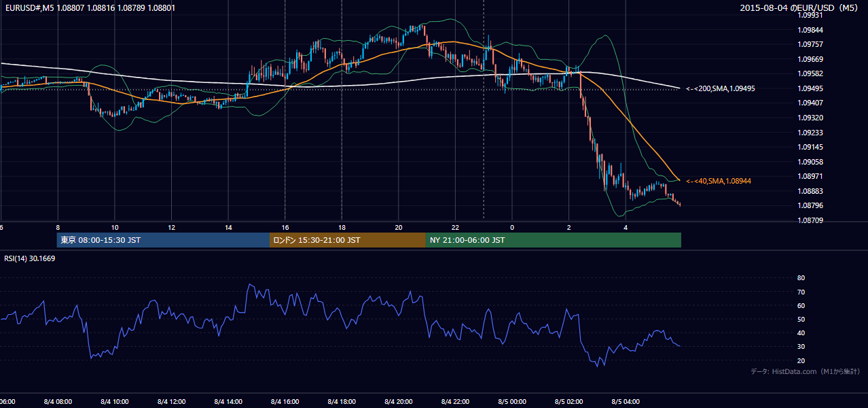868x408 pixels.
Task: Click price level 1.09233 on axis
Action: pos(811,133)
